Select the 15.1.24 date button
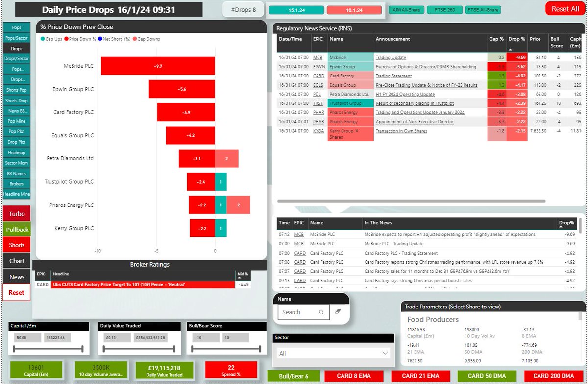The height and width of the screenshot is (384, 588). [x=296, y=10]
